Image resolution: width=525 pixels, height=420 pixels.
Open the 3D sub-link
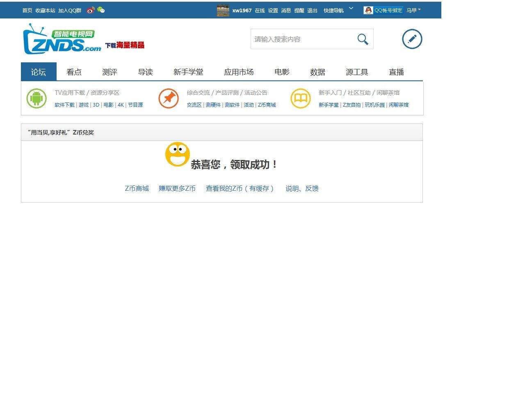[x=96, y=105]
